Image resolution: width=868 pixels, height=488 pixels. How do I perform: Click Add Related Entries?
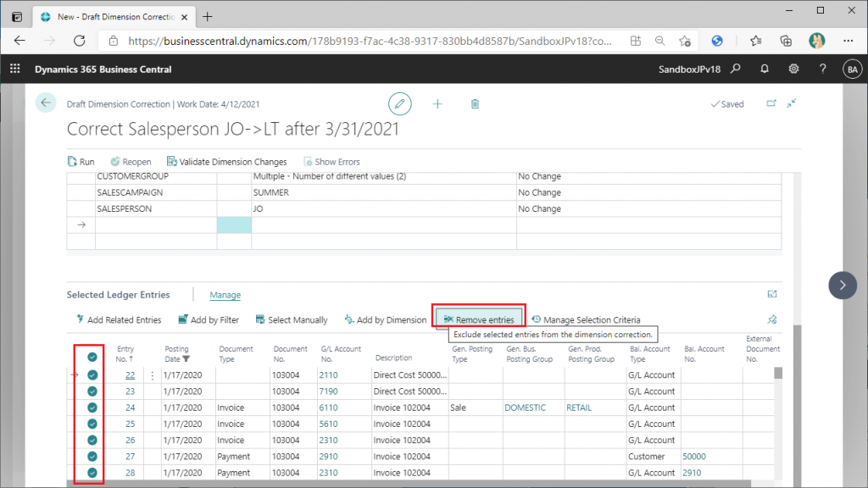click(x=119, y=319)
